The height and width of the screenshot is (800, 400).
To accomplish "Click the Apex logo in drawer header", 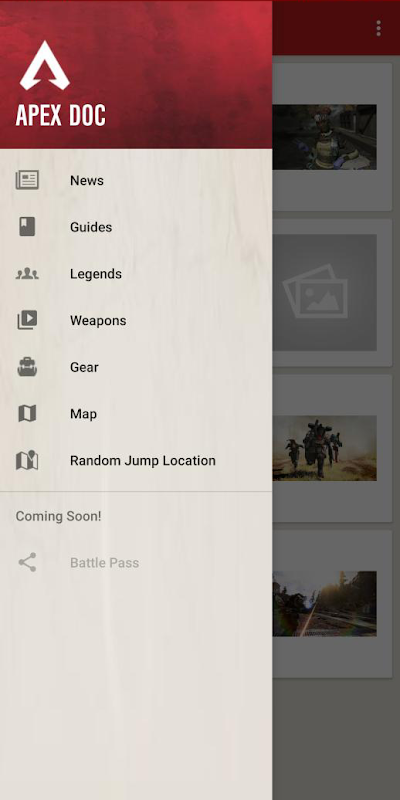I will point(44,66).
